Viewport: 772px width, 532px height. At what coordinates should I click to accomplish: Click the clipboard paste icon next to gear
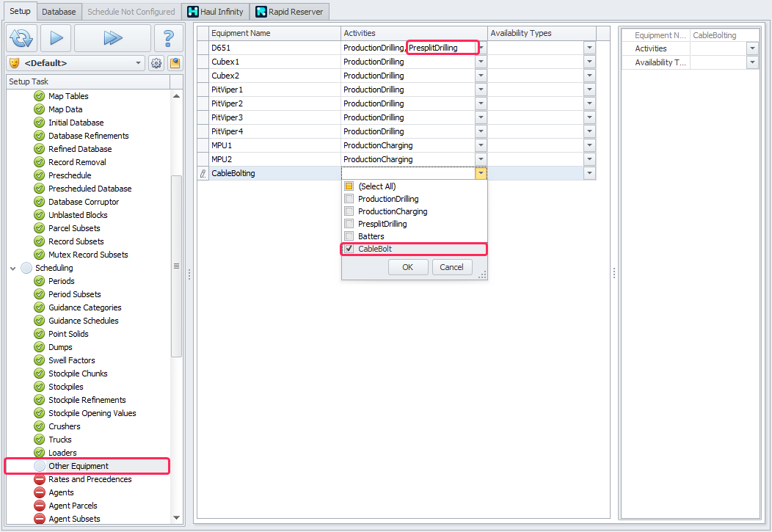pos(175,64)
